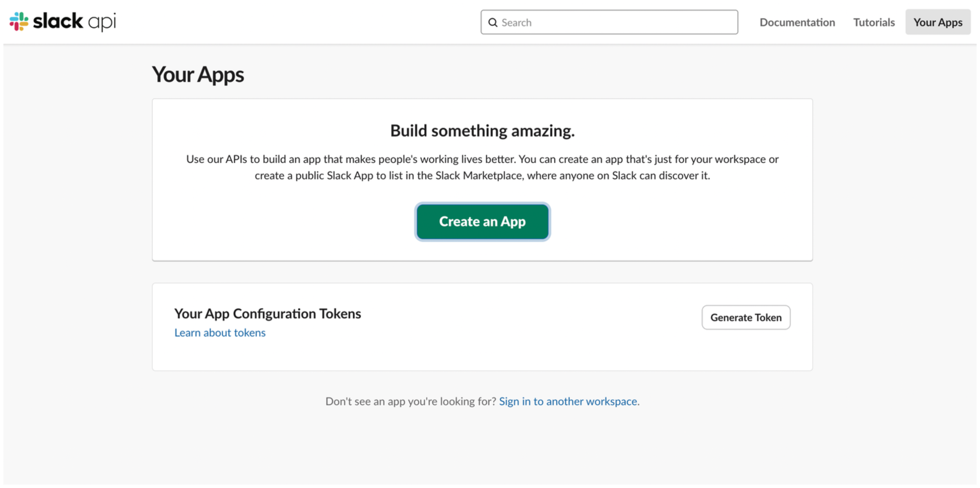This screenshot has height=488, width=980.
Task: Click the large Your Apps page heading
Action: pos(198,74)
